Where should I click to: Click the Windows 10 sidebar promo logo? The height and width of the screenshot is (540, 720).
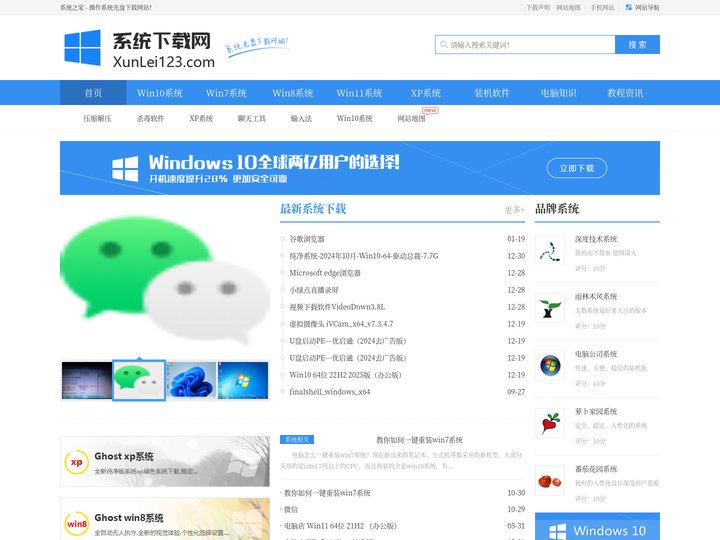[x=557, y=531]
